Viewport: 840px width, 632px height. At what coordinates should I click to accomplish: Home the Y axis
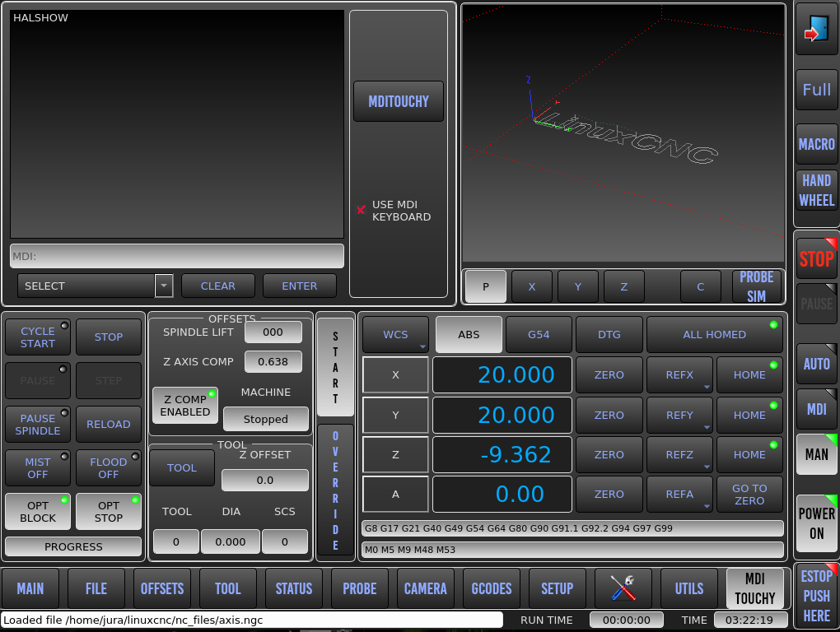(x=750, y=415)
